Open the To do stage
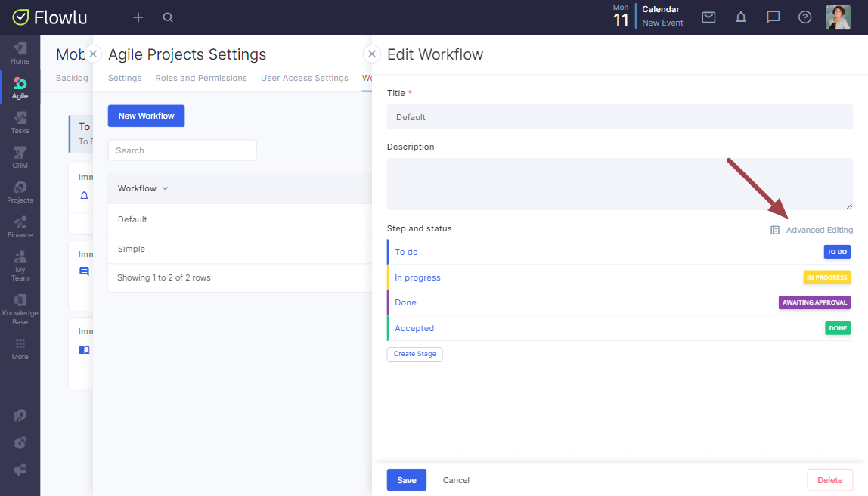Screen dimensions: 868x496 (406, 252)
